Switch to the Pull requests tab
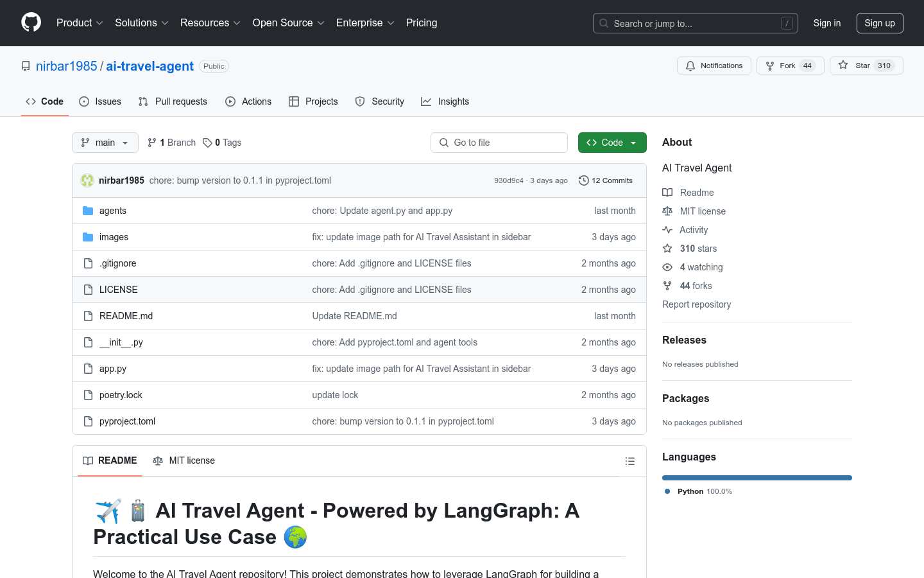Image resolution: width=924 pixels, height=578 pixels. 173,101
